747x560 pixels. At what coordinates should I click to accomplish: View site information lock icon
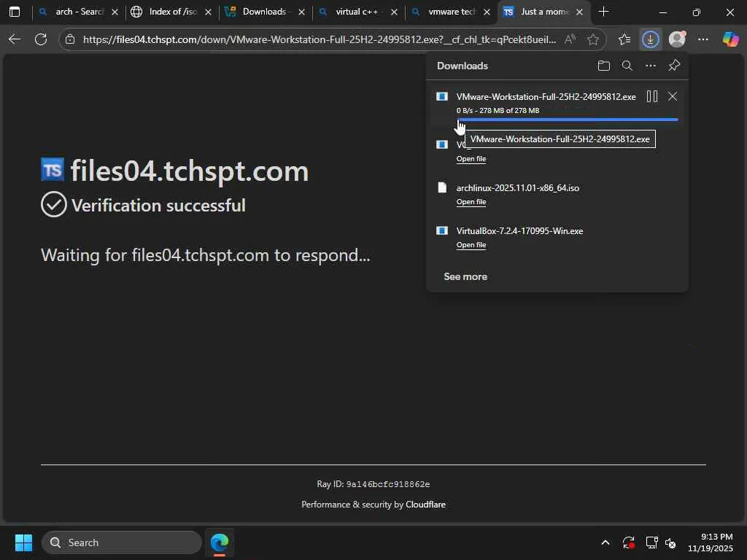70,39
